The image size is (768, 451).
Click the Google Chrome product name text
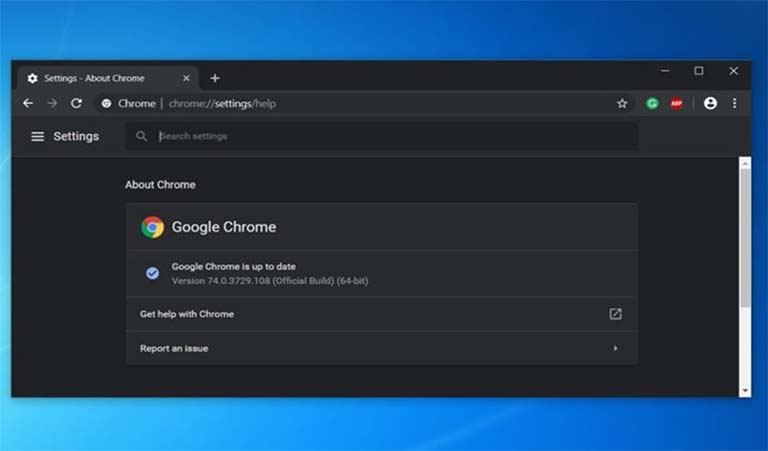(224, 227)
